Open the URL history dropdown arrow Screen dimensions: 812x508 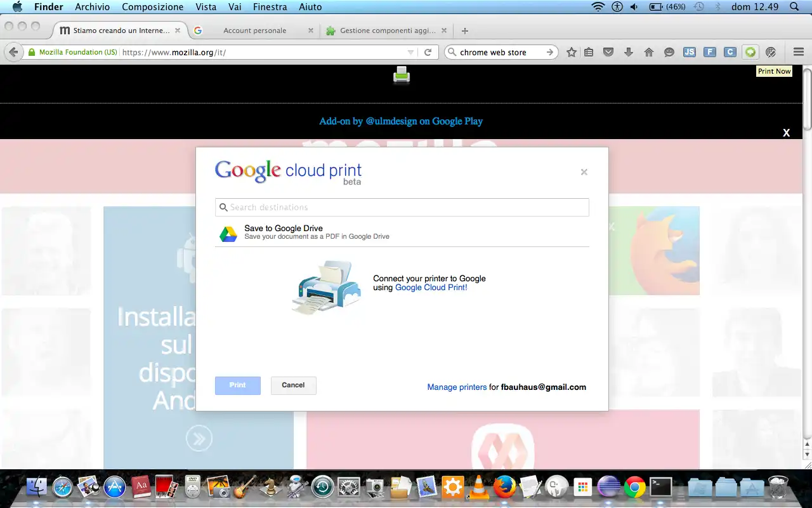point(410,52)
